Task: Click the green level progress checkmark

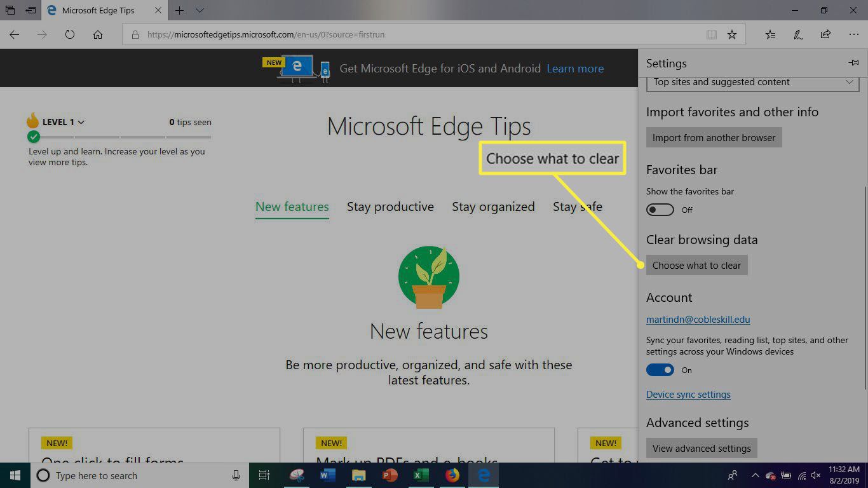Action: tap(34, 137)
